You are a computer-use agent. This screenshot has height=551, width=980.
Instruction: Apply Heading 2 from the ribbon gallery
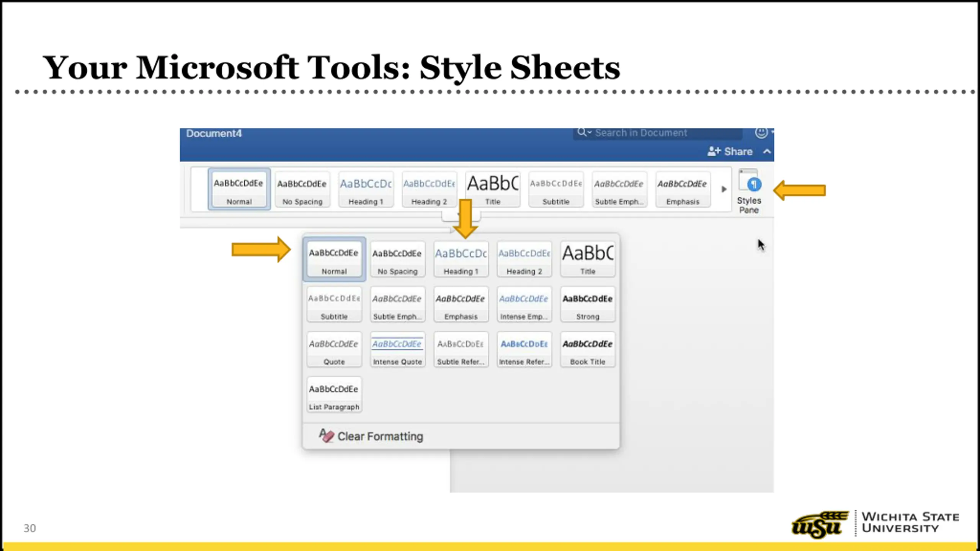coord(429,189)
